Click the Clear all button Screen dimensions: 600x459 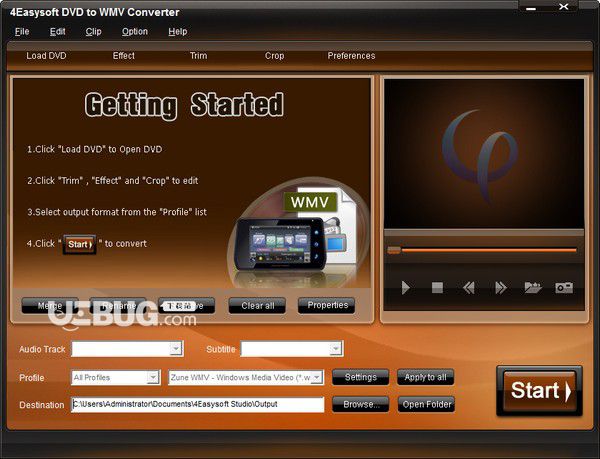(257, 306)
